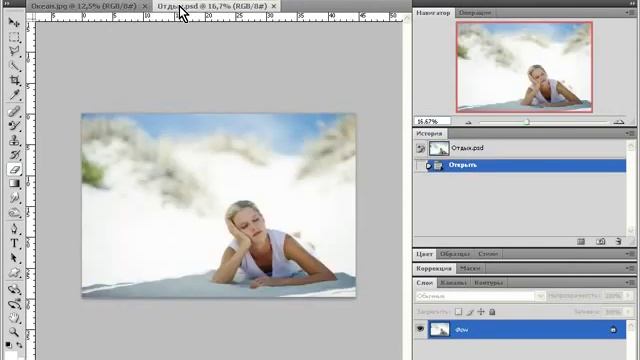Set history brush source for Открыть state
This screenshot has width=640, height=360.
(x=420, y=165)
